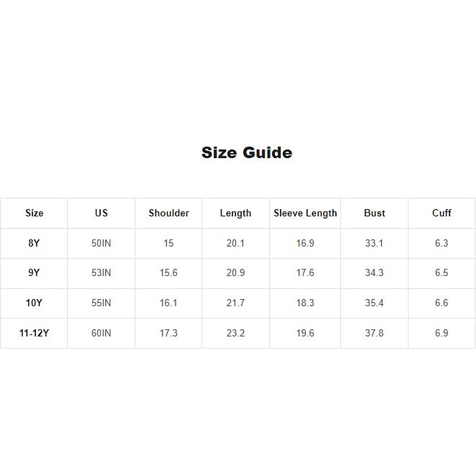Viewport: 476px width, 476px height.
Task: Select the Bust column header
Action: click(374, 213)
